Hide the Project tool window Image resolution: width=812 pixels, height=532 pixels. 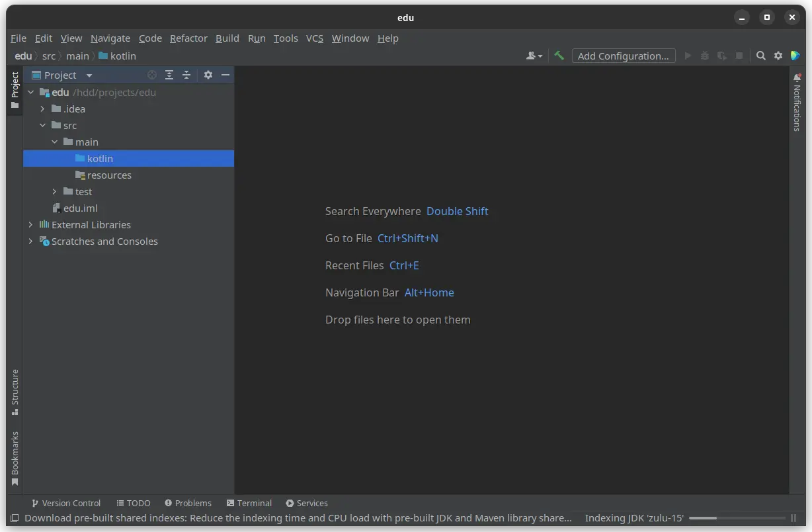(x=225, y=75)
